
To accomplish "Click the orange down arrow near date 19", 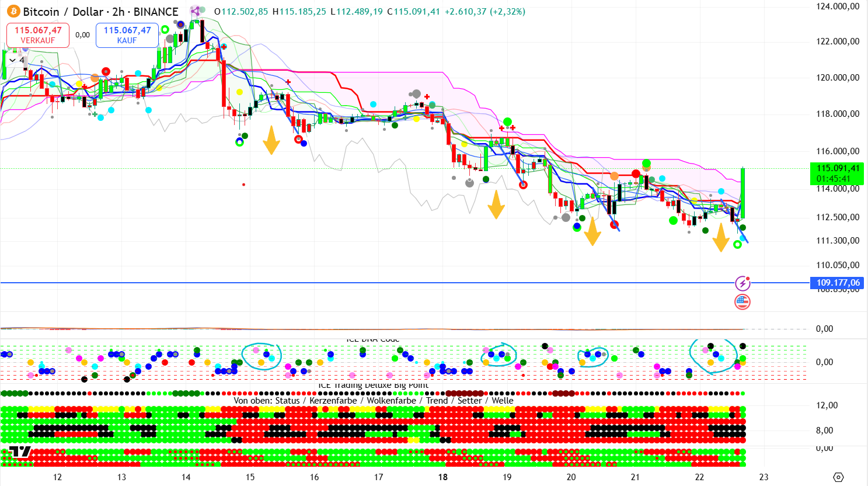I will [x=496, y=204].
